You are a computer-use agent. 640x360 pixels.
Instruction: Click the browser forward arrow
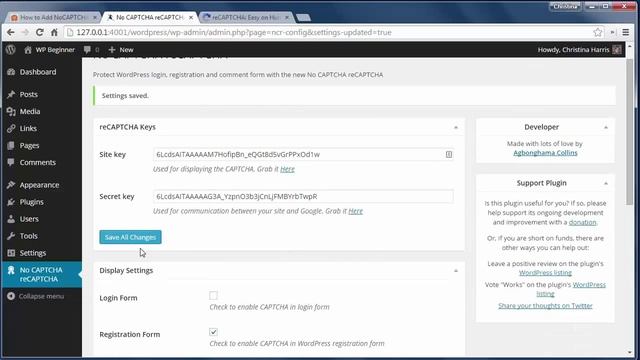click(x=25, y=32)
